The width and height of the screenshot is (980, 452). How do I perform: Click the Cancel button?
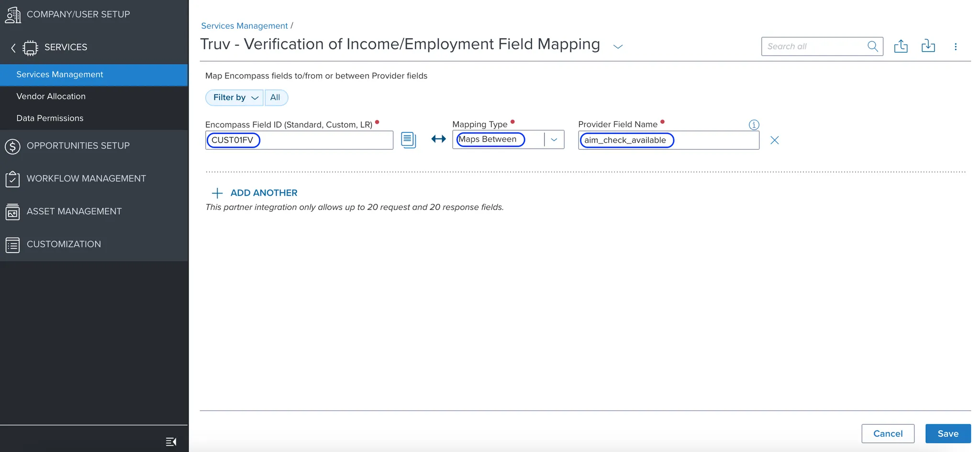coord(888,433)
